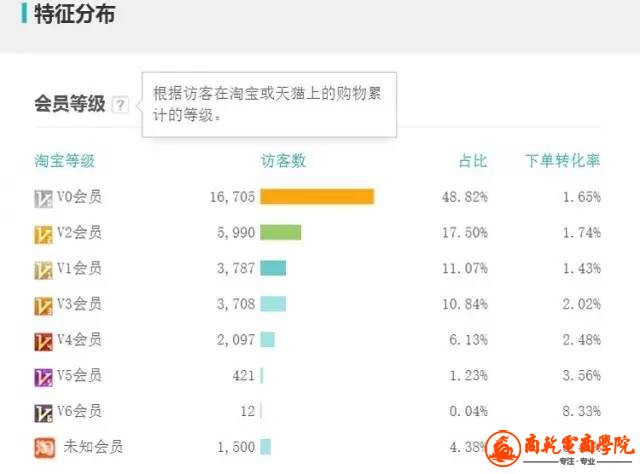The height and width of the screenshot is (474, 640).
Task: Click the V1会员 badge icon
Action: [x=43, y=270]
